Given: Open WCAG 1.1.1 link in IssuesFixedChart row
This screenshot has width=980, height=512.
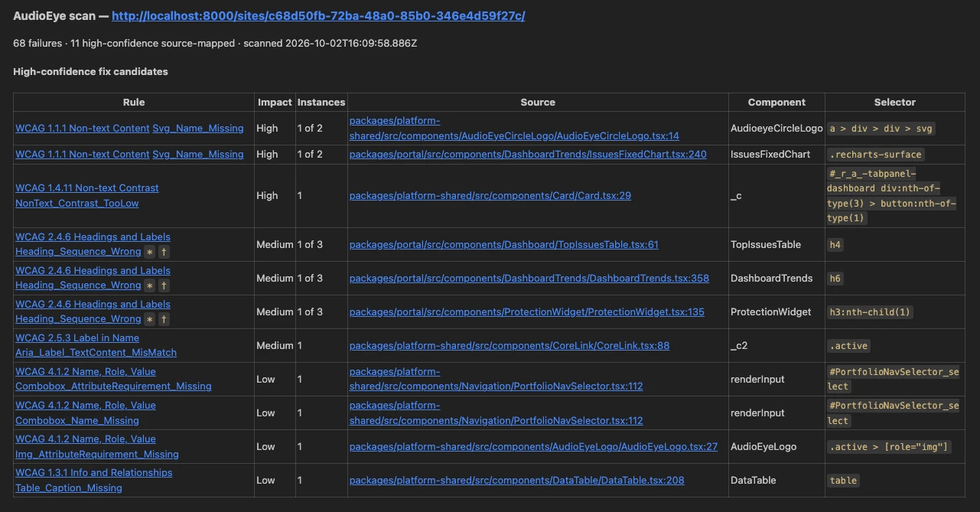Looking at the screenshot, I should coord(83,154).
